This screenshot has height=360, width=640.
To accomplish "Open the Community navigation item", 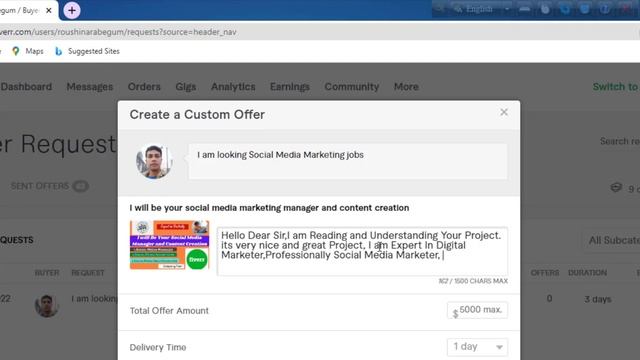I will tap(352, 87).
